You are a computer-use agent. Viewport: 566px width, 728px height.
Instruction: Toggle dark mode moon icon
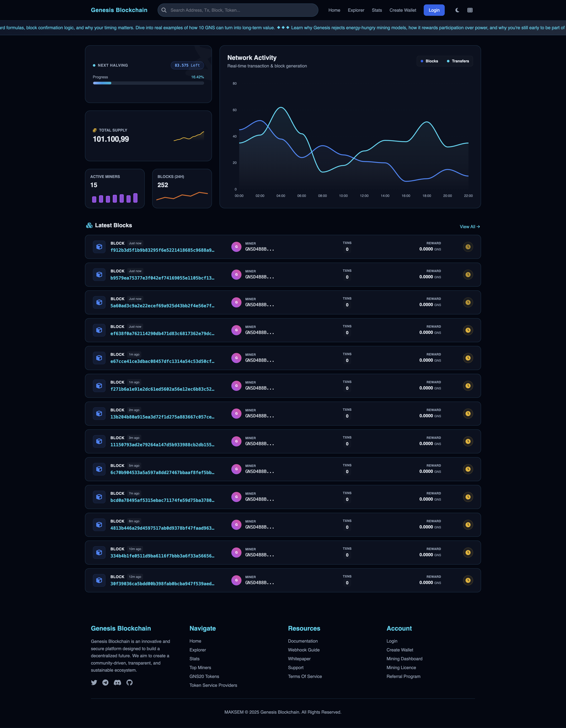457,10
